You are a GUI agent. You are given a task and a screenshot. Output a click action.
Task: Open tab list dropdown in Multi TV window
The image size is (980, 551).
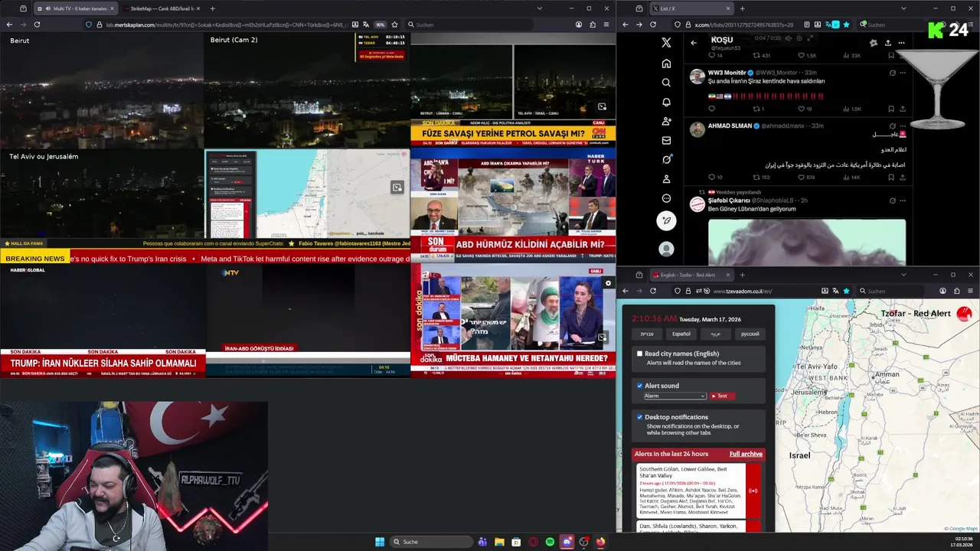coord(539,8)
